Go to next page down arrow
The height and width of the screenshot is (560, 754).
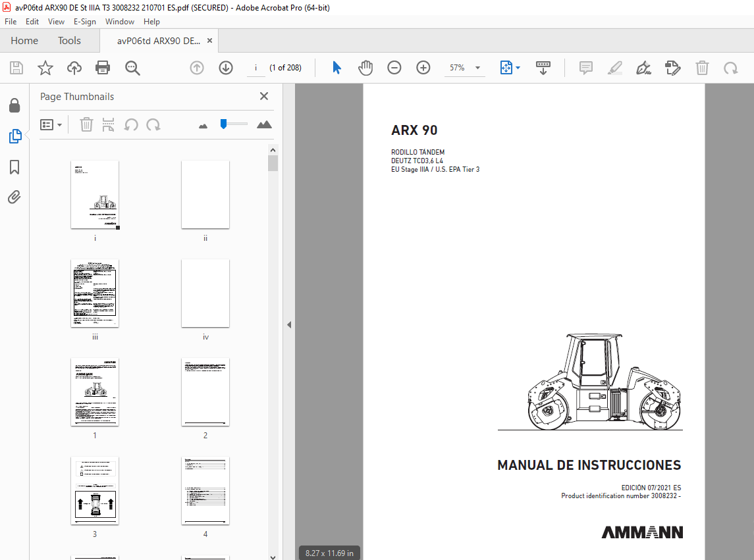[225, 68]
